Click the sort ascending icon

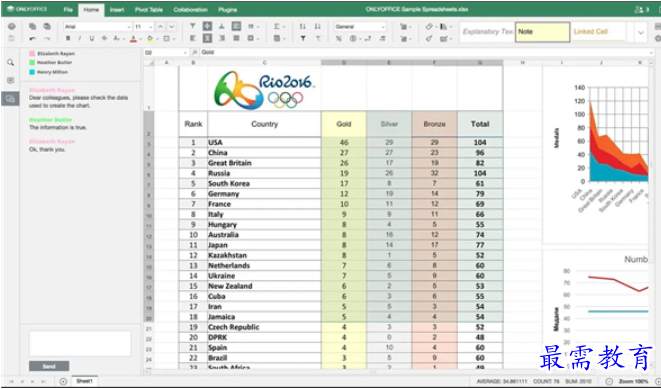[303, 27]
